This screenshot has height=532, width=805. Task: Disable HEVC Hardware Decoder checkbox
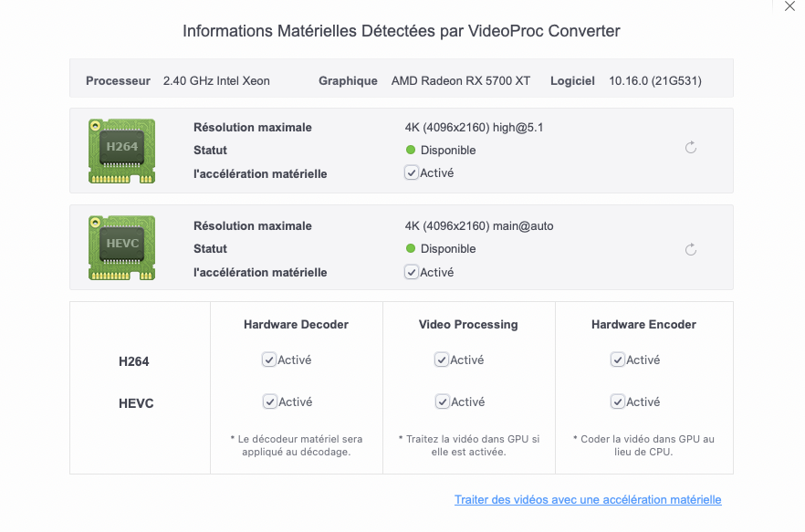click(269, 402)
